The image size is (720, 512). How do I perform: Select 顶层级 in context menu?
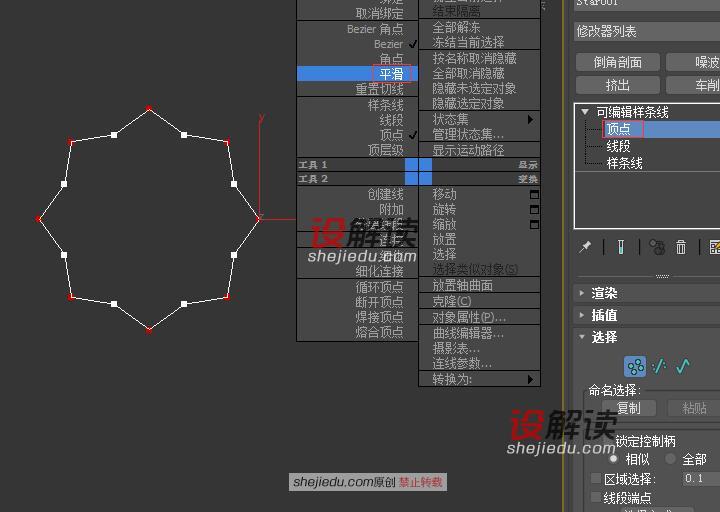pos(385,150)
